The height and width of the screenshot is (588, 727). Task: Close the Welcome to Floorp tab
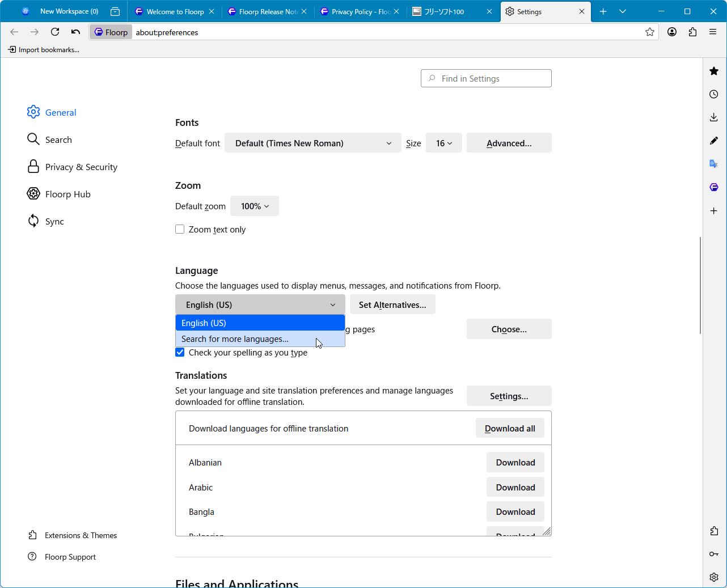tap(212, 11)
